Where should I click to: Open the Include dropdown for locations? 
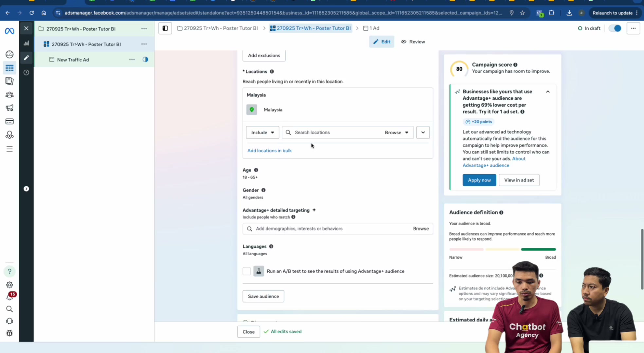pyautogui.click(x=262, y=132)
